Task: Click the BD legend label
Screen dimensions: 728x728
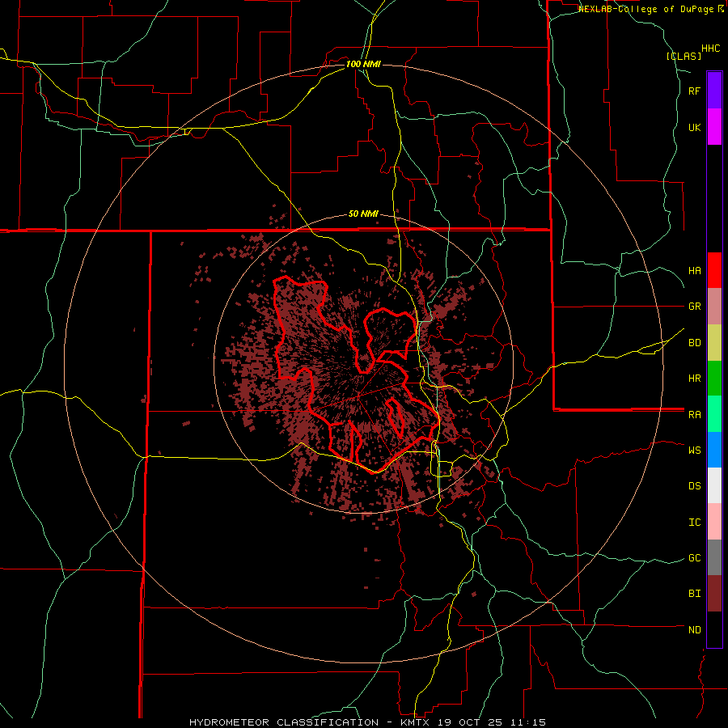Action: point(694,343)
